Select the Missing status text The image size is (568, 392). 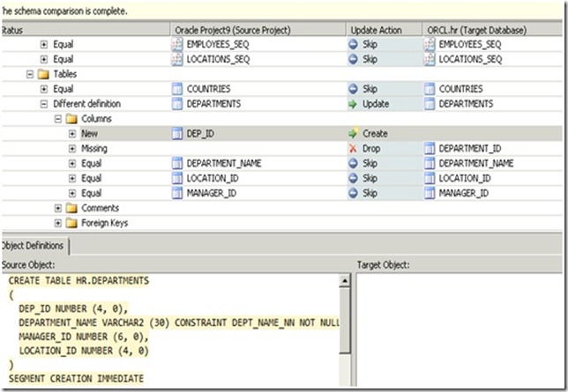pos(94,148)
